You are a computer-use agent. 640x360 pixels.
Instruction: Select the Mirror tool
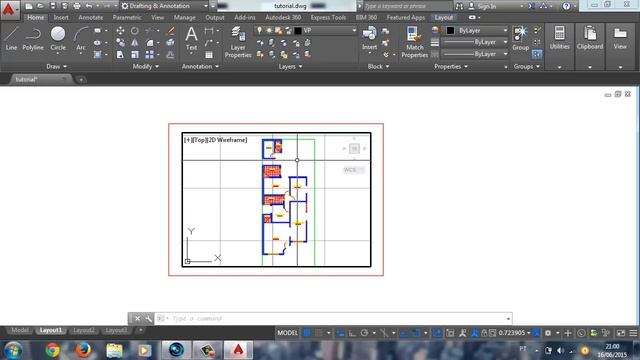pos(135,42)
